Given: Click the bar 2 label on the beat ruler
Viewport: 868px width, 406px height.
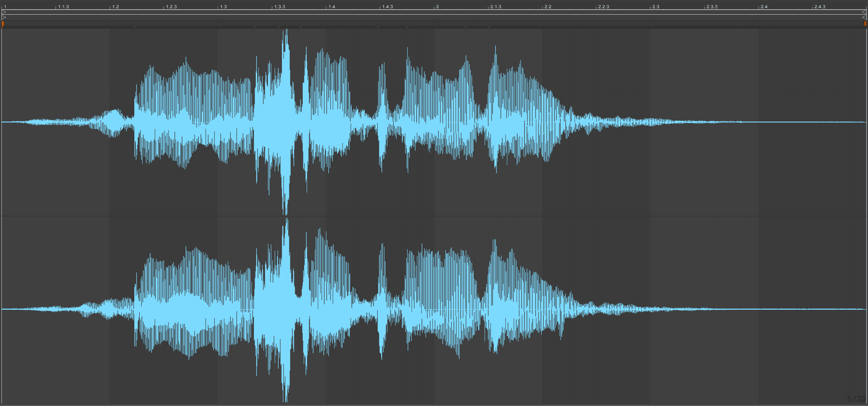Looking at the screenshot, I should [437, 6].
